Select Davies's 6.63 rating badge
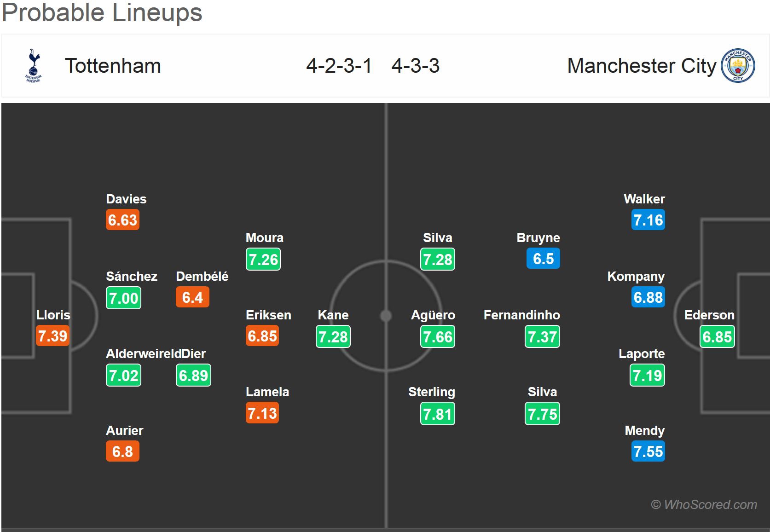This screenshot has width=770, height=532. [122, 220]
